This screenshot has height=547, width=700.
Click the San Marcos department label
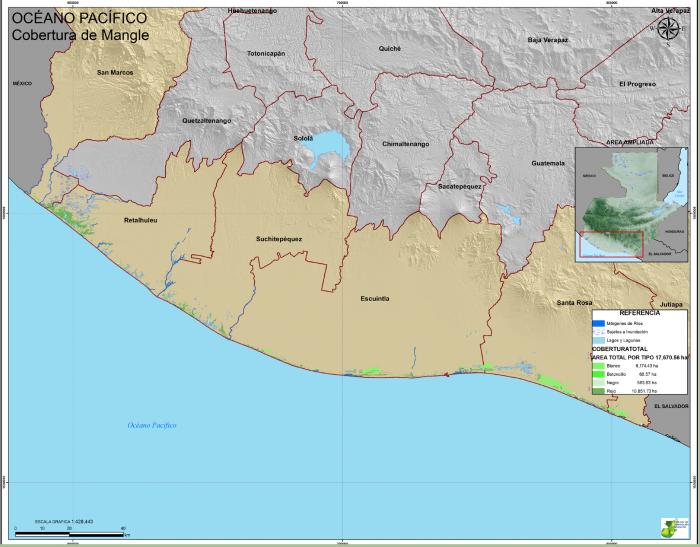point(115,73)
